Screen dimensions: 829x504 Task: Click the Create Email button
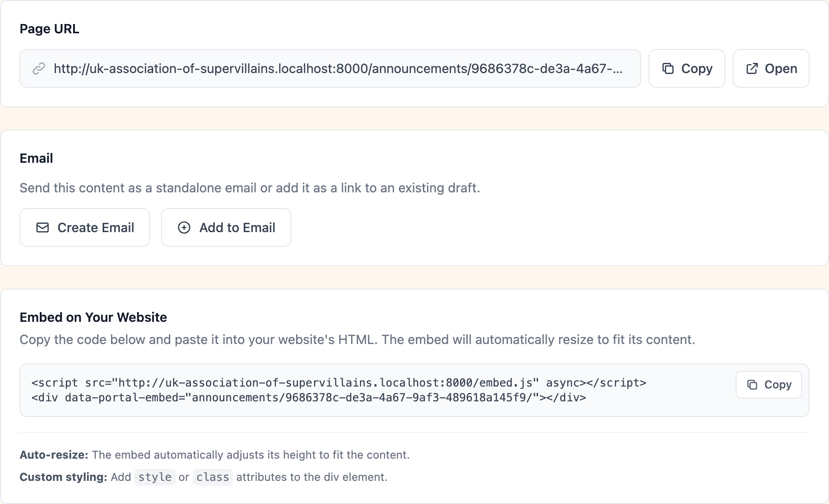[85, 227]
